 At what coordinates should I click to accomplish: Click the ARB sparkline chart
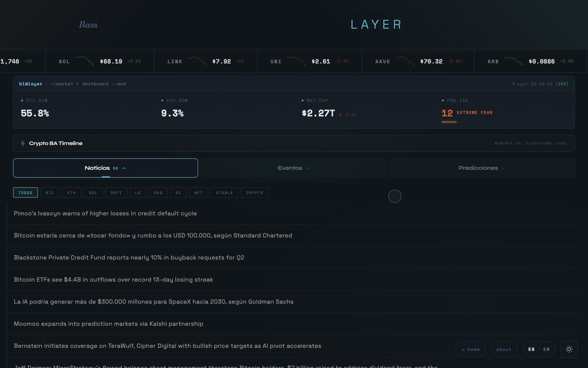click(x=513, y=61)
